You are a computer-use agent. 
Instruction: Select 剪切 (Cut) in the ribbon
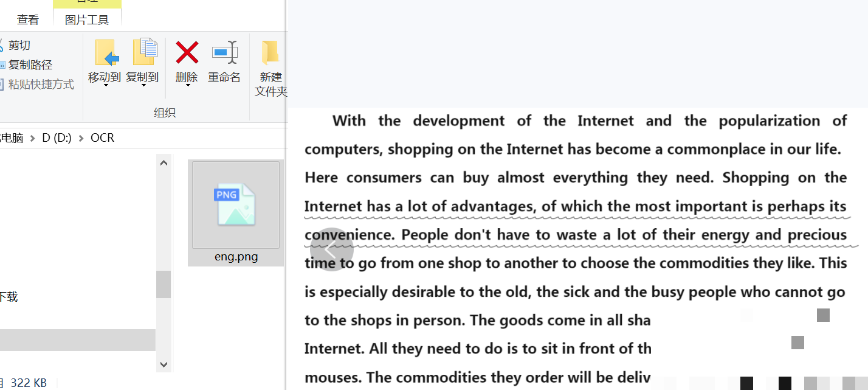[18, 45]
